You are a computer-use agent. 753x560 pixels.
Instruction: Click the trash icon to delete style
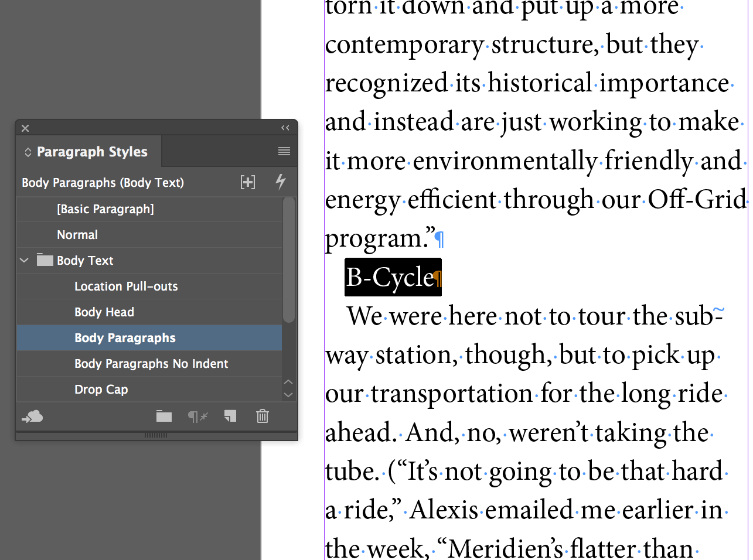263,416
